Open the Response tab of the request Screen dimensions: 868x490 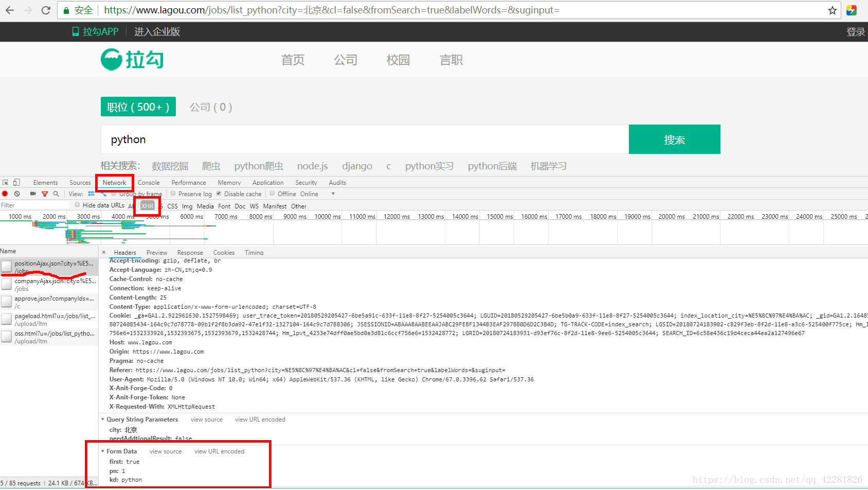(x=190, y=253)
